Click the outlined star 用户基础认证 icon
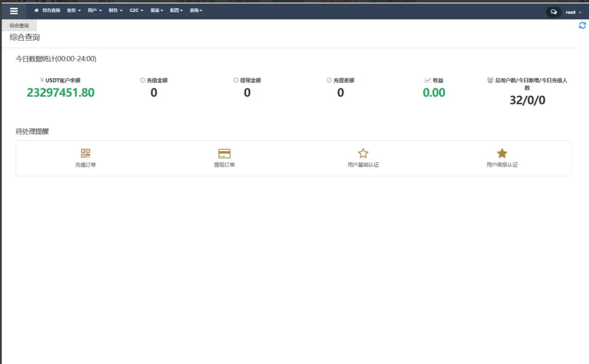This screenshot has height=364, width=589. 363,153
